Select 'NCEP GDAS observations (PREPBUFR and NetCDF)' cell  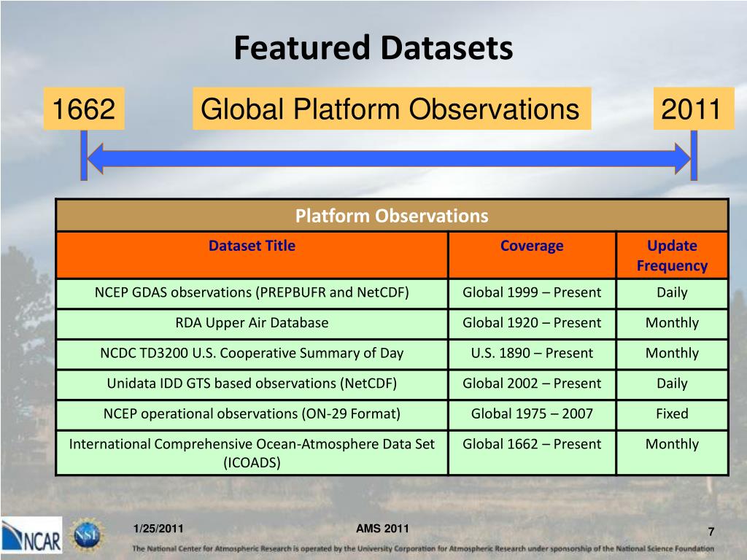point(252,293)
